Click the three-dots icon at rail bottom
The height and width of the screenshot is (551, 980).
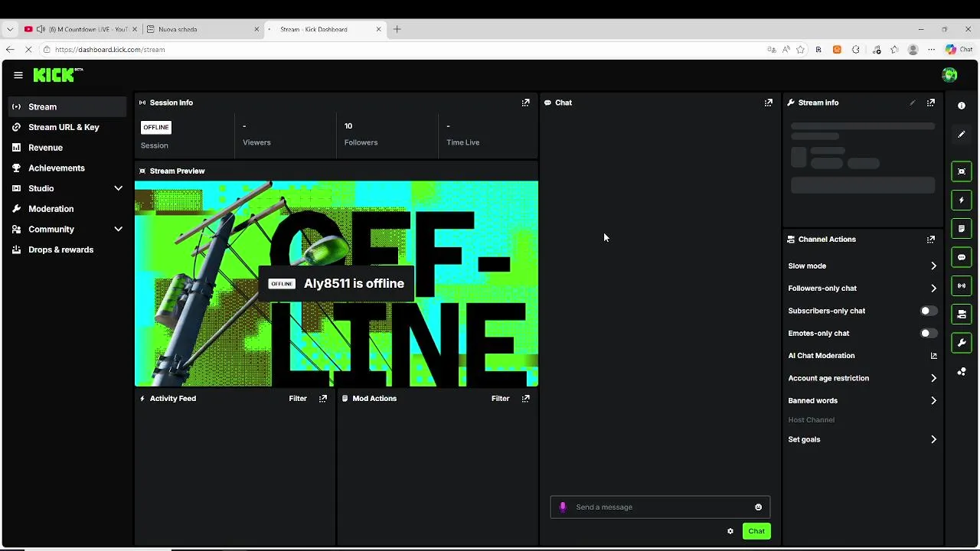click(x=962, y=372)
